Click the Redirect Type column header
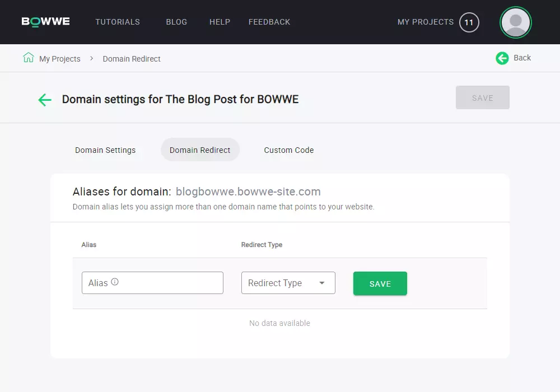The height and width of the screenshot is (392, 560). click(262, 245)
